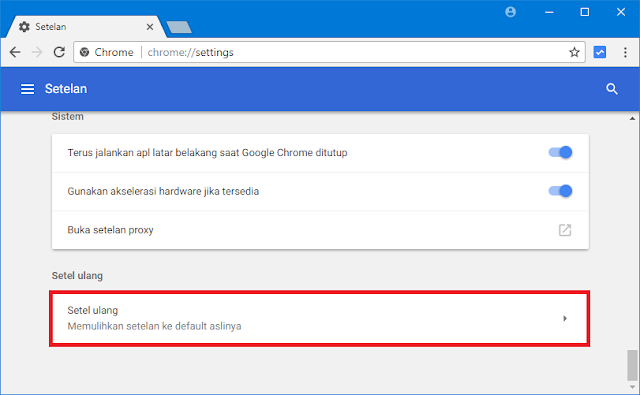Click the Setel ulang row text
Viewport: 640px width, 395px height.
pyautogui.click(x=93, y=311)
